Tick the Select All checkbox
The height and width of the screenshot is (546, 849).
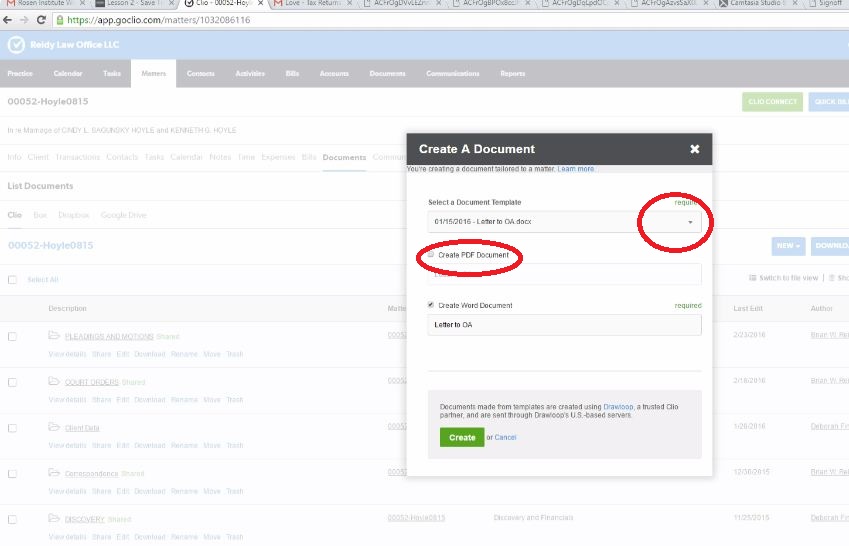pos(12,280)
